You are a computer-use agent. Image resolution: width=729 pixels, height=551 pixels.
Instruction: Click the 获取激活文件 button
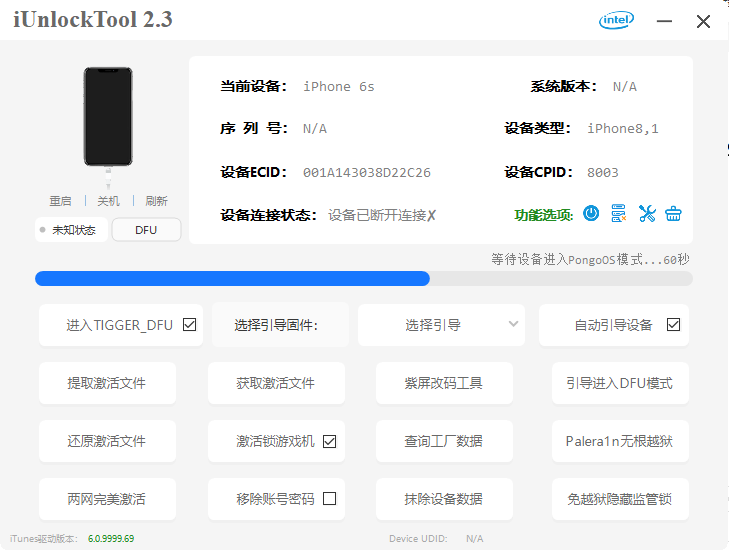tap(276, 383)
